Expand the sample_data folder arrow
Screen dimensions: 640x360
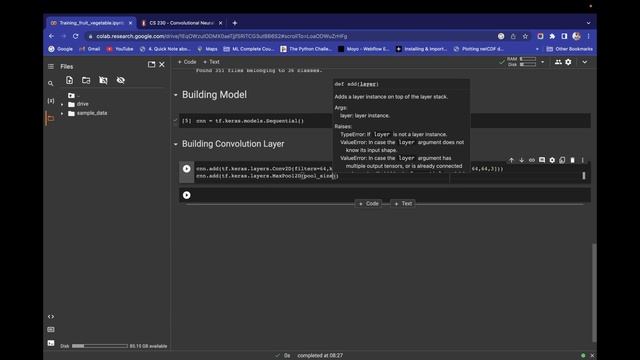point(62,113)
